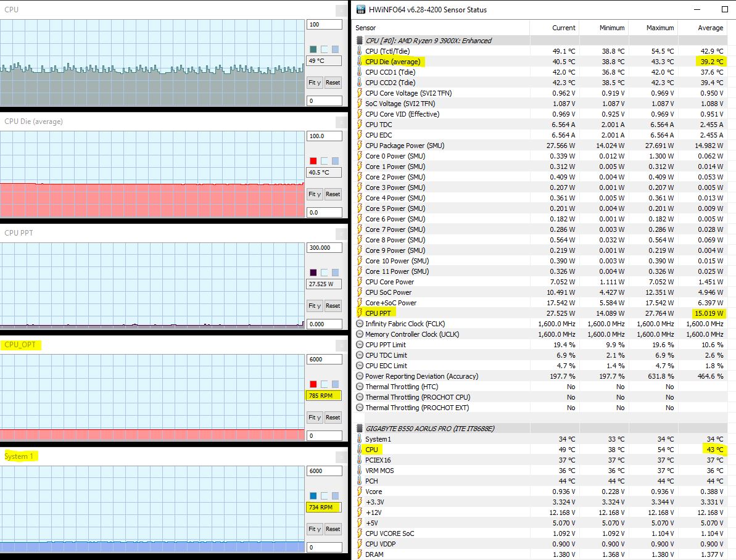Click the Maximum column header
This screenshot has height=560, width=736.
(x=660, y=28)
